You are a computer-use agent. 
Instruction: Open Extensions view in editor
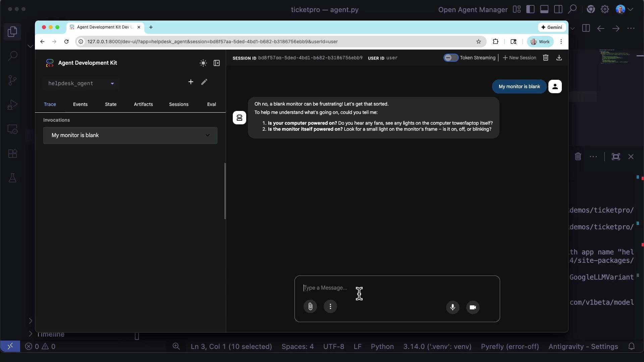pyautogui.click(x=12, y=154)
